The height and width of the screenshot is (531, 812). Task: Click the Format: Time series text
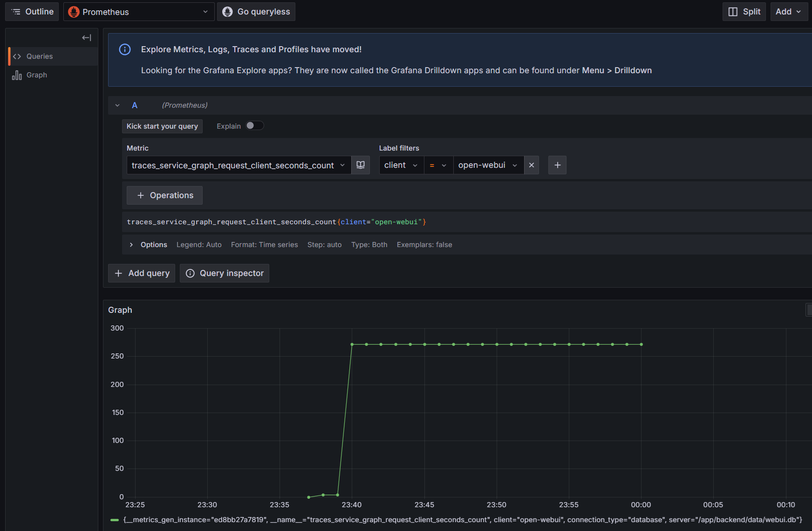click(x=265, y=245)
